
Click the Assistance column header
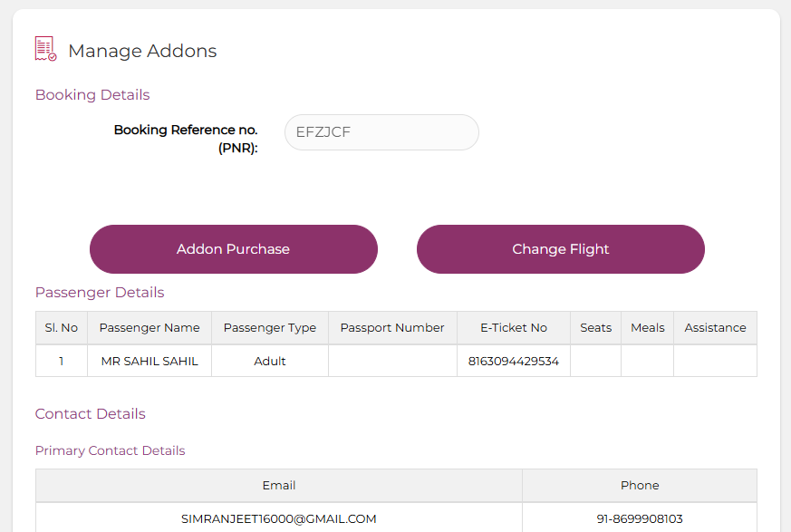pyautogui.click(x=715, y=328)
